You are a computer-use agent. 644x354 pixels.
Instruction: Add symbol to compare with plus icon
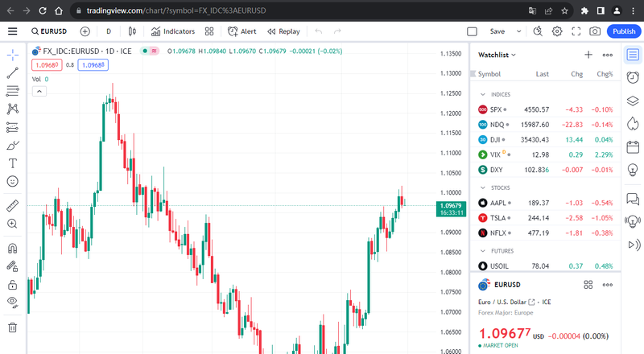[85, 31]
